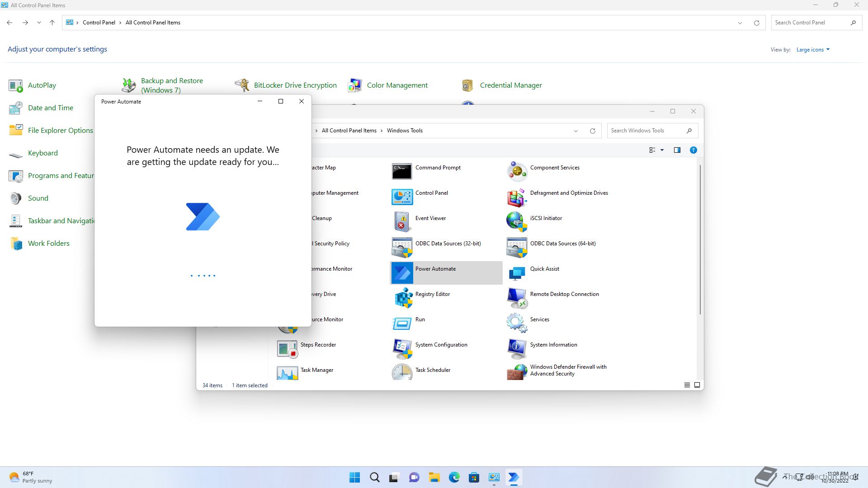This screenshot has height=488, width=868.
Task: Open Task View from the taskbar
Action: (394, 477)
